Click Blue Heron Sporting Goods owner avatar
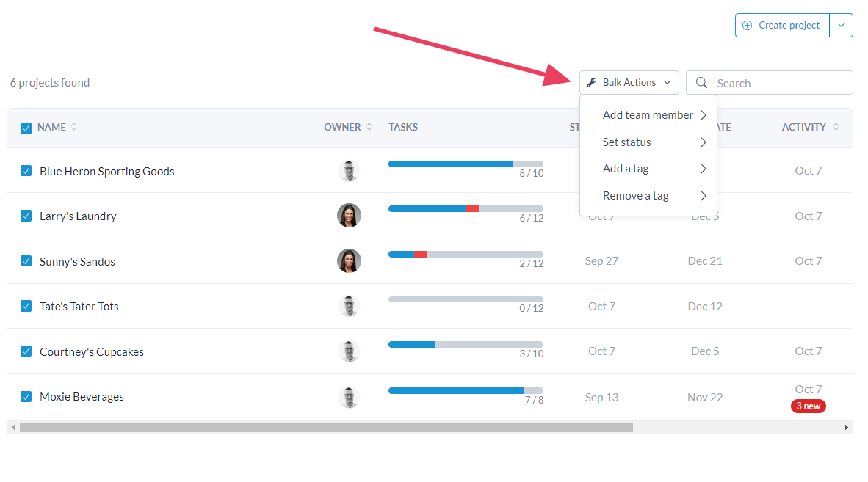This screenshot has height=482, width=868. point(349,171)
